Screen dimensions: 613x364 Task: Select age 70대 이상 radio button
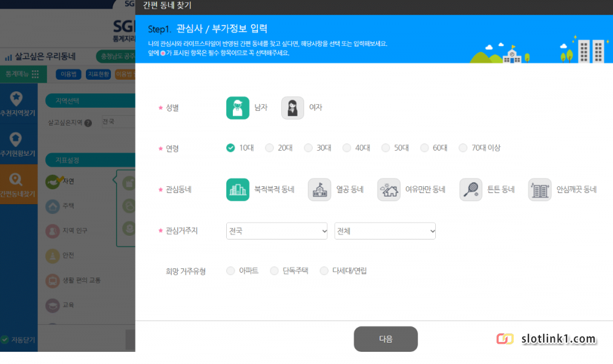[463, 148]
